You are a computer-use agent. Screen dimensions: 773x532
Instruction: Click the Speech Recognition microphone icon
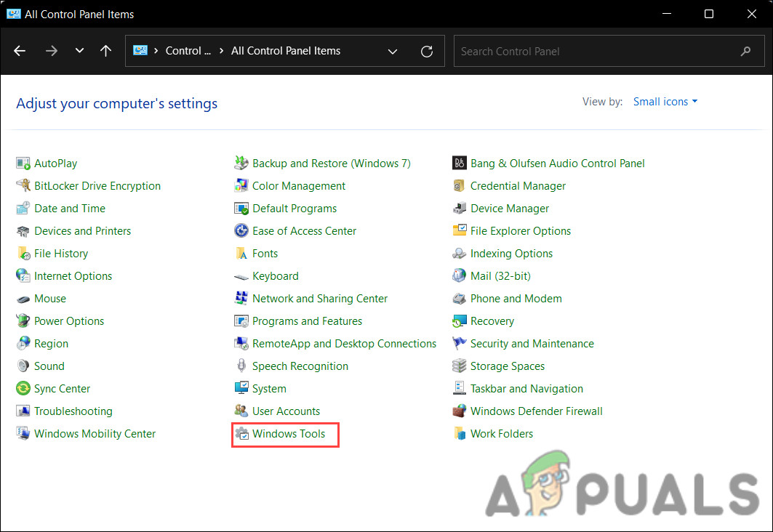(241, 366)
